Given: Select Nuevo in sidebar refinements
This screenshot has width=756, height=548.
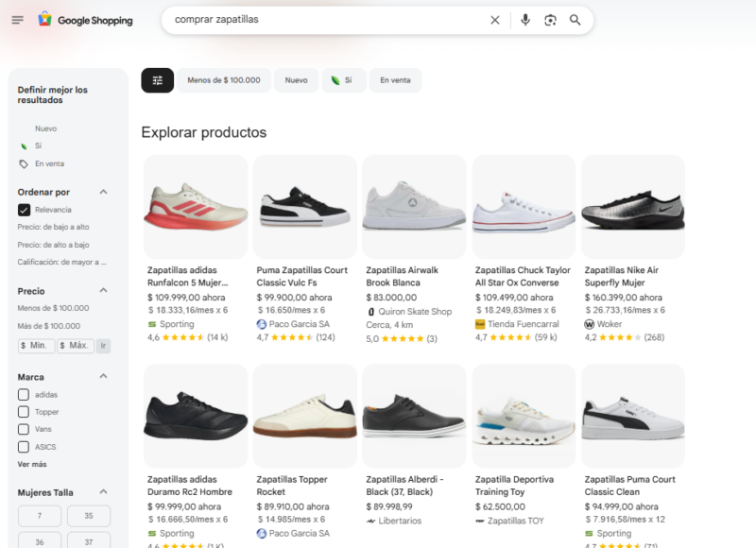Looking at the screenshot, I should pos(45,128).
